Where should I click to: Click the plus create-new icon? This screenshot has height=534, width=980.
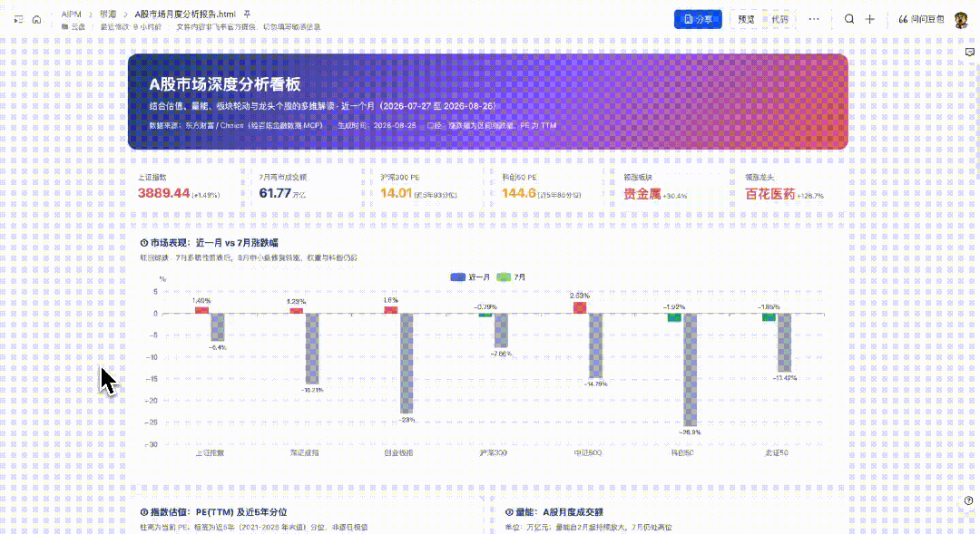[870, 19]
